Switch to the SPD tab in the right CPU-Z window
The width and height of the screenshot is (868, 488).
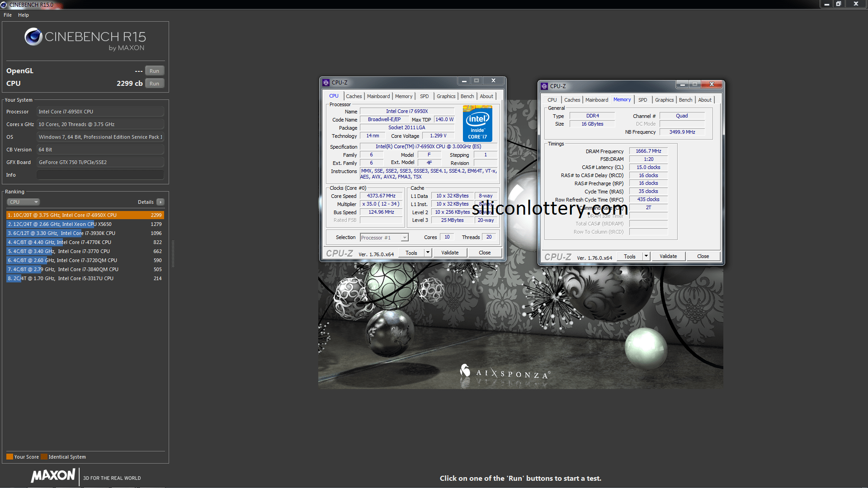(x=642, y=100)
